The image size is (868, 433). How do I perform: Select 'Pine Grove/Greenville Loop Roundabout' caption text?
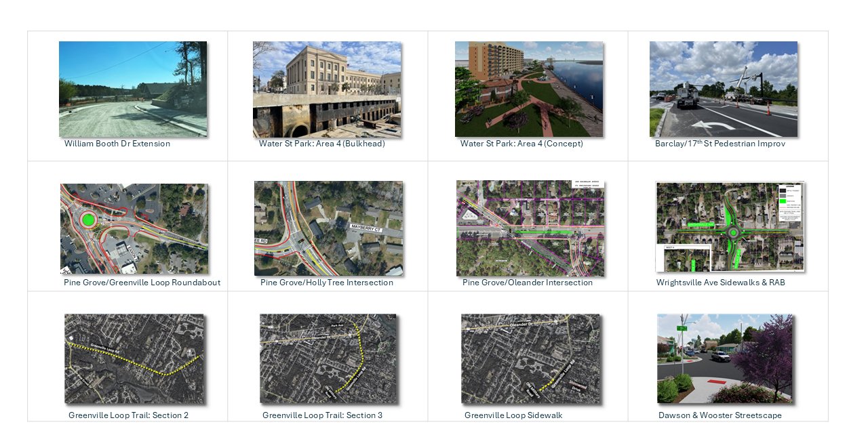(x=142, y=283)
